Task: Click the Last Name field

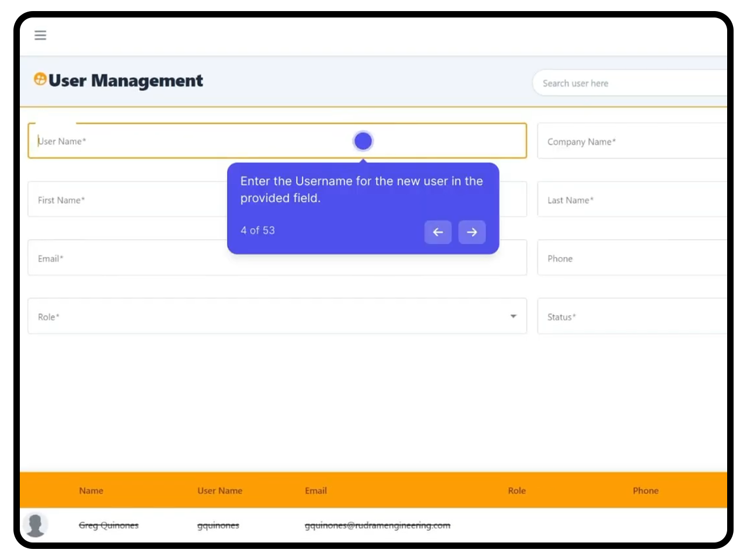Action: 632,199
